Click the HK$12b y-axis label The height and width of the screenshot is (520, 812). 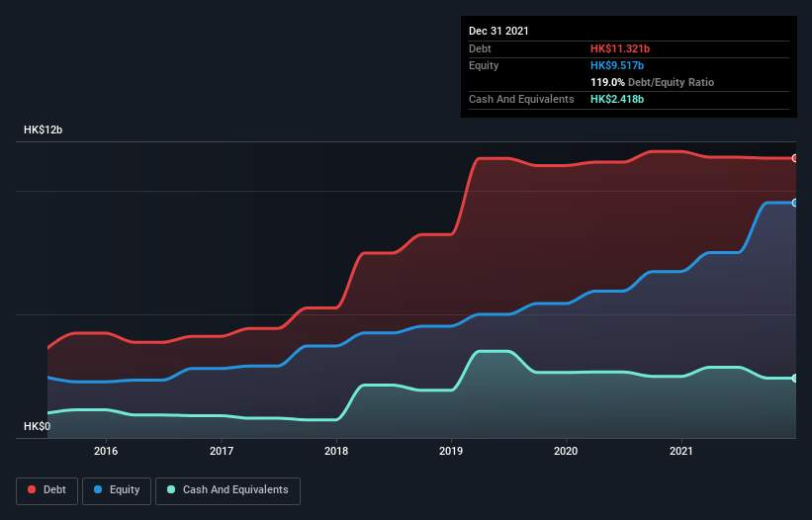(x=43, y=130)
